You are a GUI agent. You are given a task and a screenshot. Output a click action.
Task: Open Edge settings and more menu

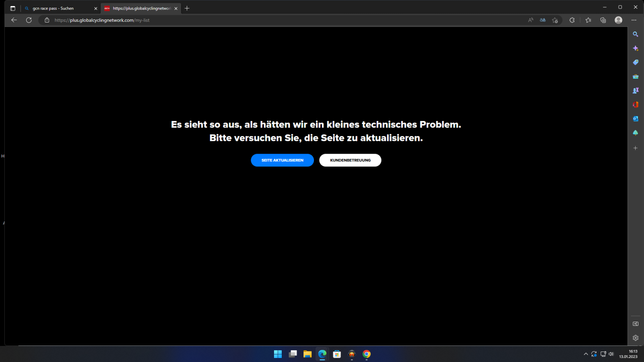634,20
